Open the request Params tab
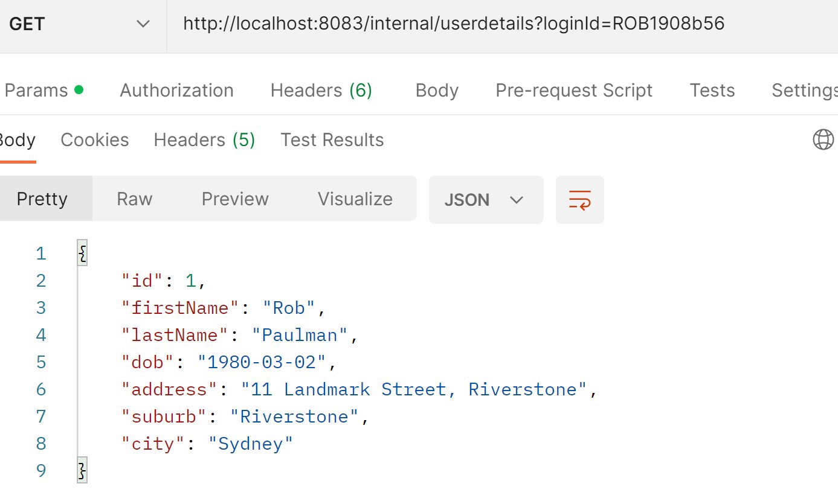The width and height of the screenshot is (838, 504). coord(44,91)
